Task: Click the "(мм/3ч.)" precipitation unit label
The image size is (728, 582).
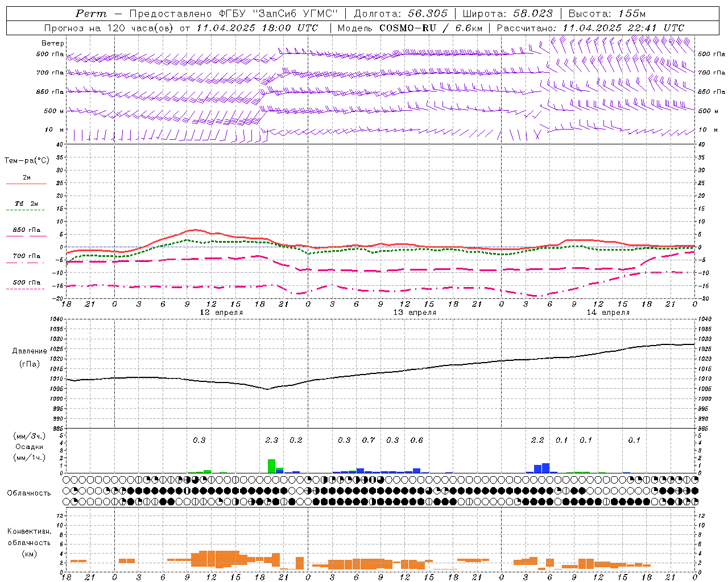Action: tap(30, 436)
